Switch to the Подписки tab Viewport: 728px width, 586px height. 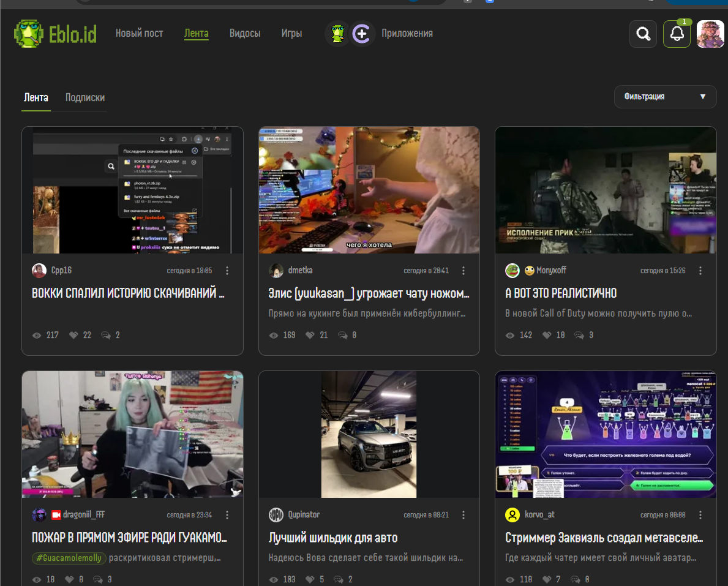85,97
